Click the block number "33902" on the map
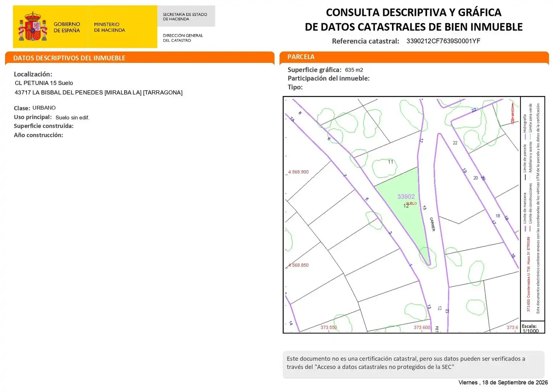Screen dimensions: 555x392 (x=406, y=197)
